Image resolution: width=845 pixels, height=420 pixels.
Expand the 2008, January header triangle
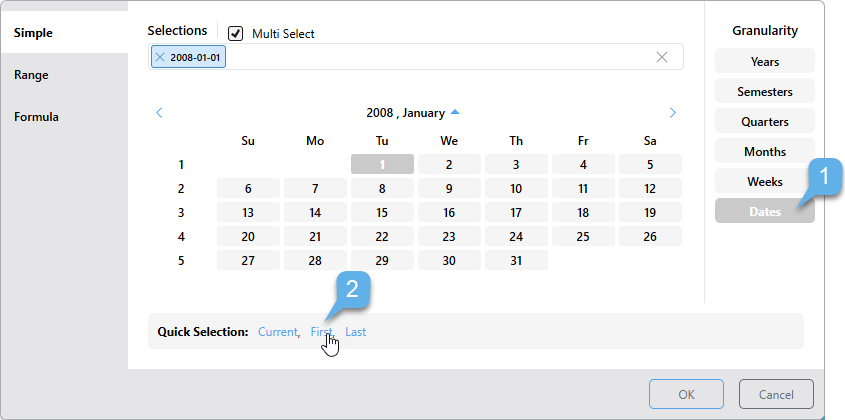coord(455,112)
